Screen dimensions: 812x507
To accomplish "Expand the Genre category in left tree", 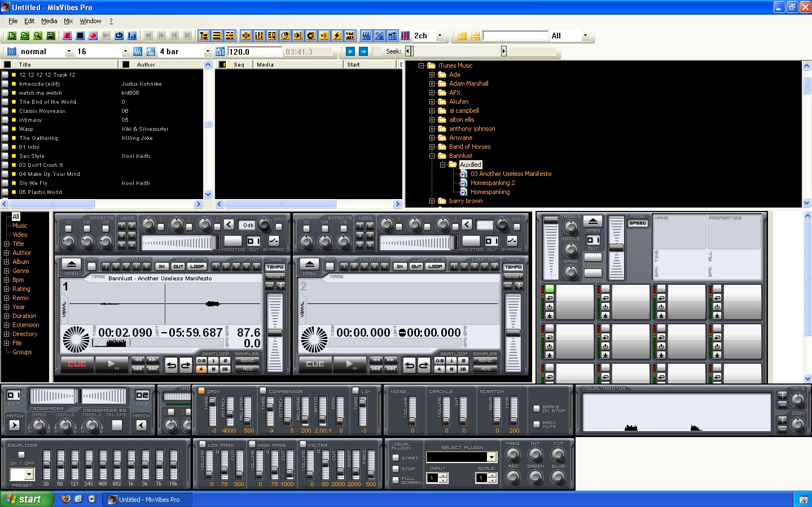I will tap(6, 271).
